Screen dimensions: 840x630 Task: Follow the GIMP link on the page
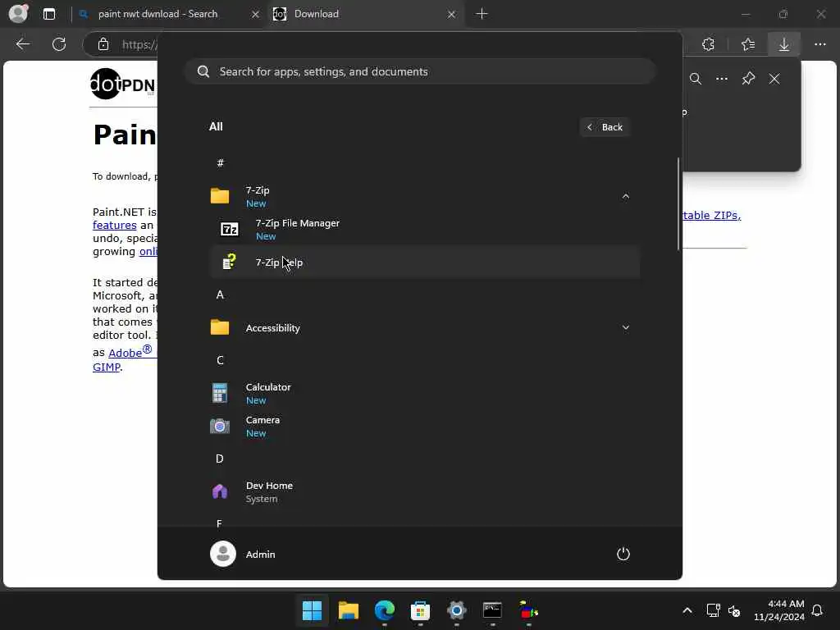point(106,367)
